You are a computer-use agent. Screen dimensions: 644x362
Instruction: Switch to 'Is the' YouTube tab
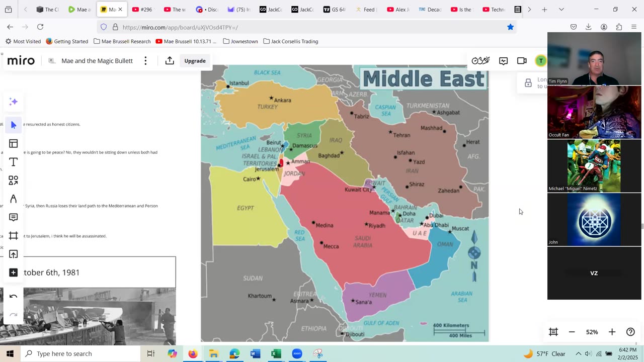461,10
